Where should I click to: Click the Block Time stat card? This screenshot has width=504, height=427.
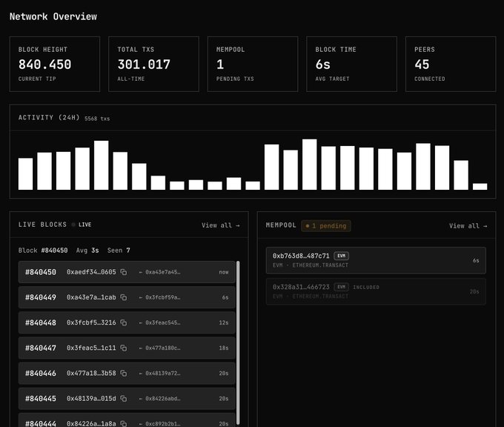351,64
